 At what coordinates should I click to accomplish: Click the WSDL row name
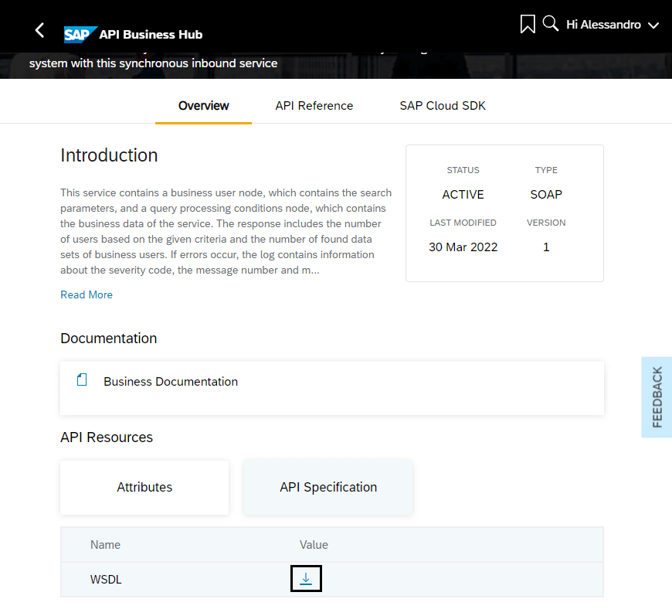click(x=106, y=580)
